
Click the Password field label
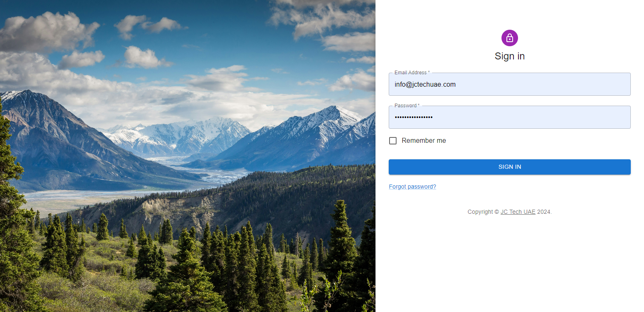pyautogui.click(x=406, y=106)
